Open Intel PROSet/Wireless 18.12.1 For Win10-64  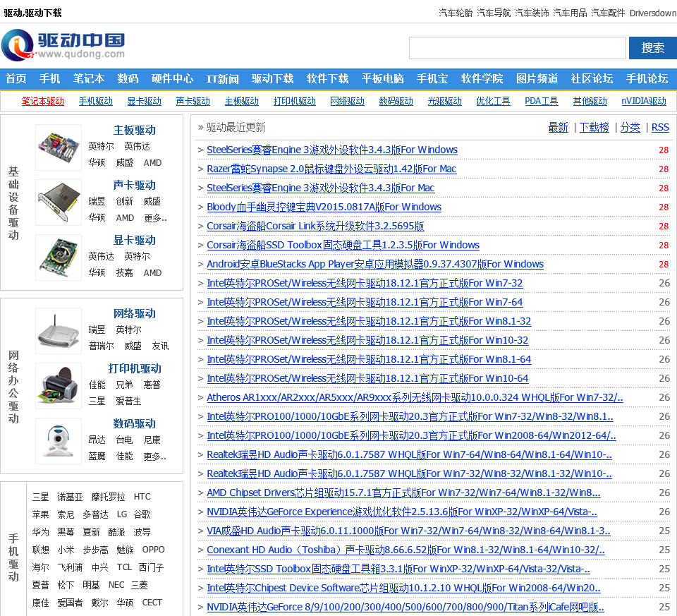pos(367,378)
